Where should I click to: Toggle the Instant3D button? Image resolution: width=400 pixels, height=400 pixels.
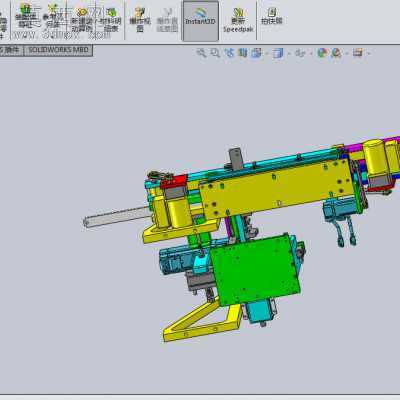200,21
